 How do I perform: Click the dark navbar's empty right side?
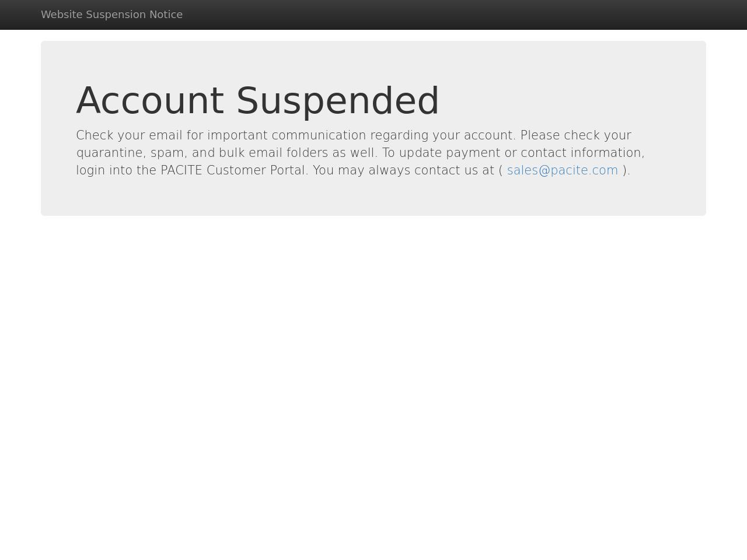[525, 15]
